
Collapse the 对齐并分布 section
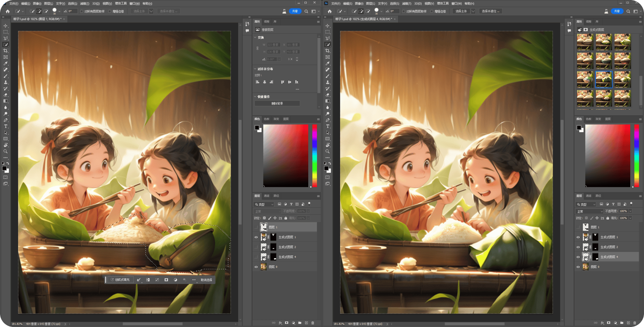255,69
